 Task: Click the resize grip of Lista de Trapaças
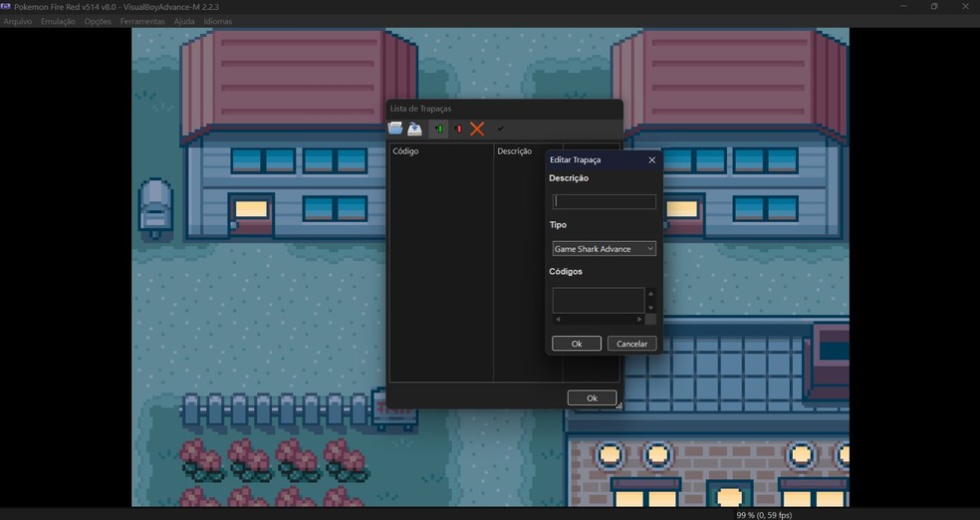(618, 405)
